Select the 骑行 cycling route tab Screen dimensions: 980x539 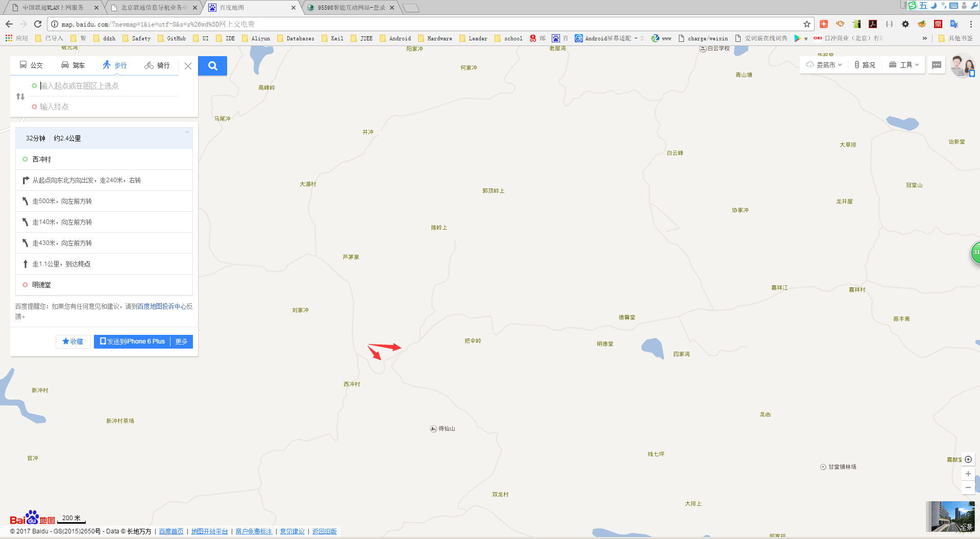157,65
